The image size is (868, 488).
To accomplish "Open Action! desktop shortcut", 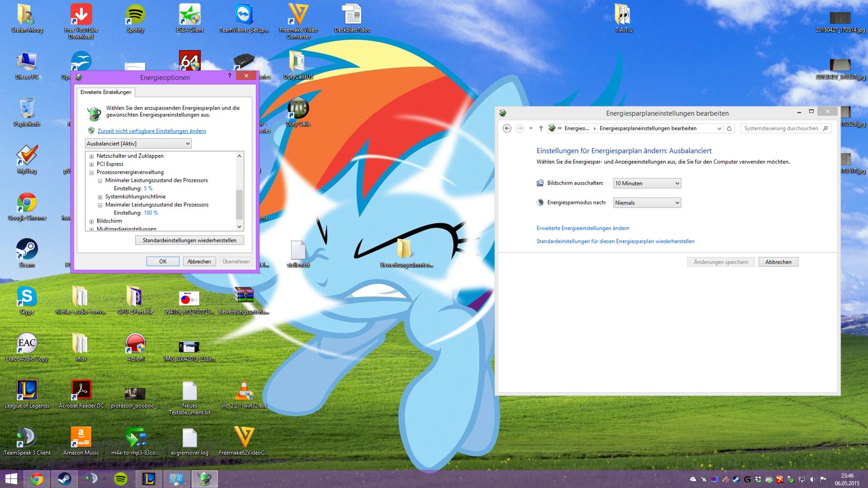I will coord(135,348).
